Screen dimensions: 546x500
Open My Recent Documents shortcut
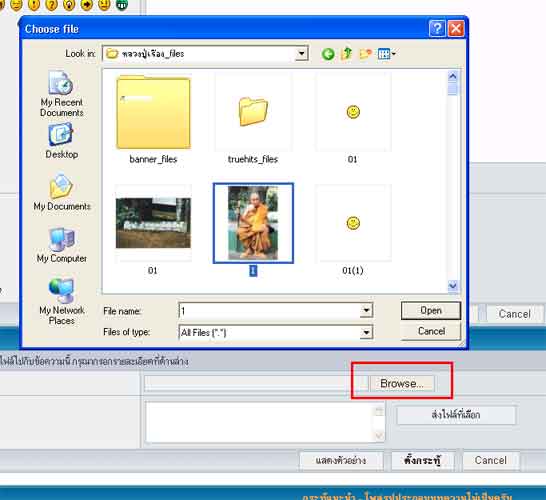(62, 94)
